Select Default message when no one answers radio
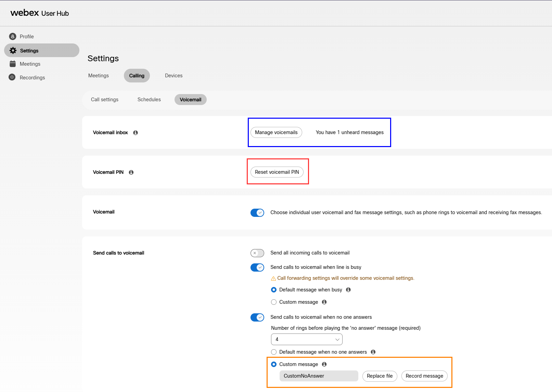The width and height of the screenshot is (552, 392). pyautogui.click(x=274, y=352)
